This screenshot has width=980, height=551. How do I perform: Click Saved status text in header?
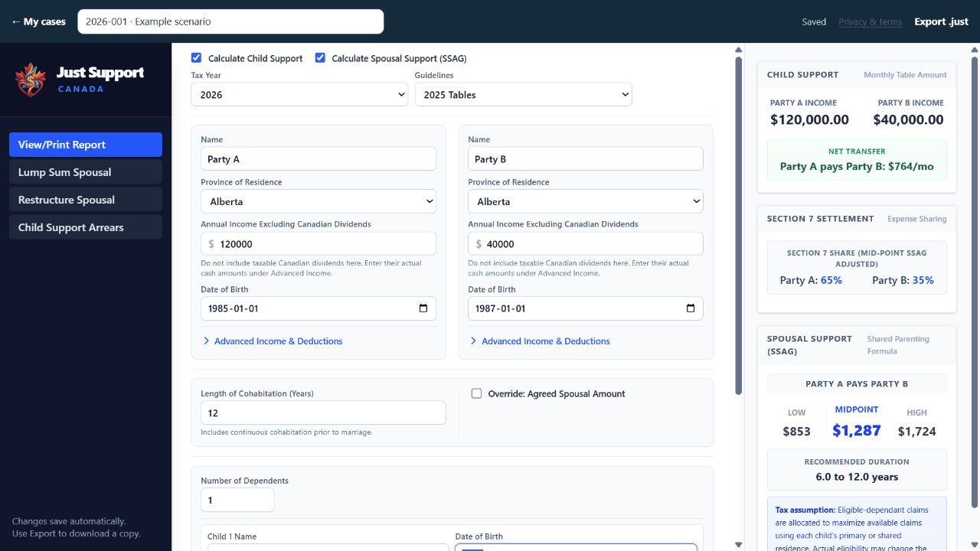click(x=814, y=21)
